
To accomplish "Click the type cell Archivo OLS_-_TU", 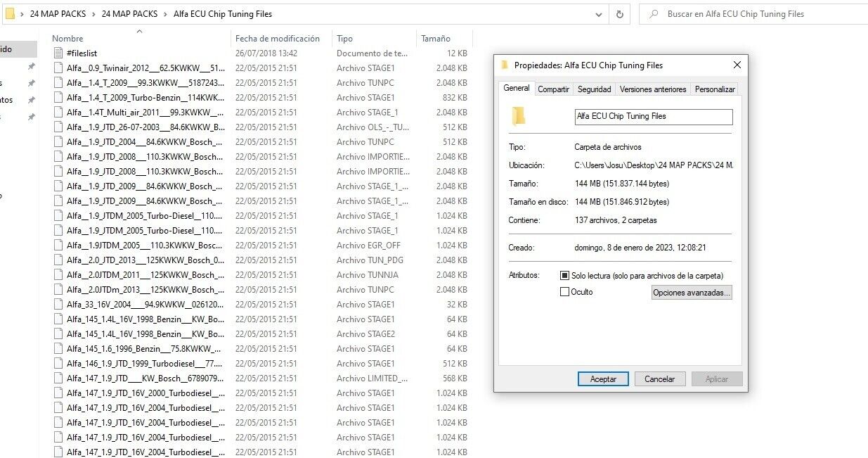I will (x=373, y=127).
